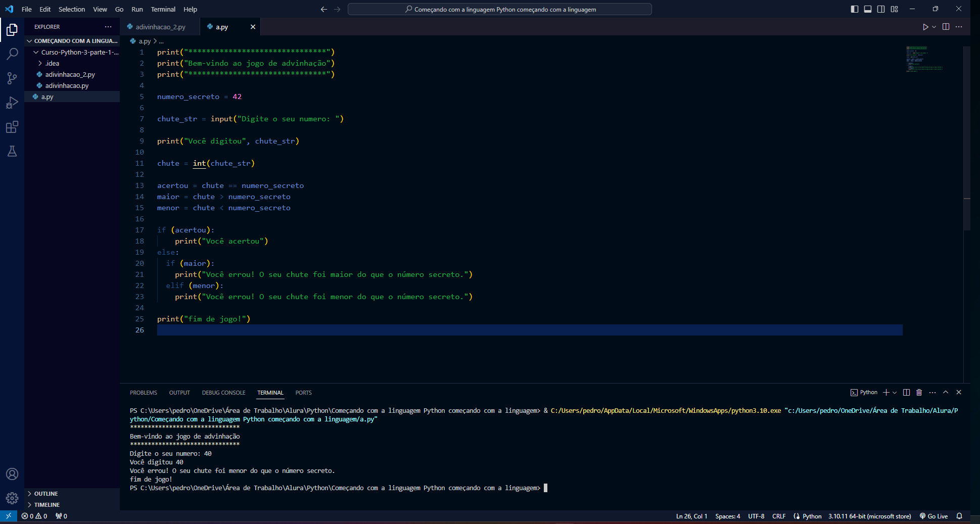
Task: Close the a.py editor tab
Action: point(253,27)
